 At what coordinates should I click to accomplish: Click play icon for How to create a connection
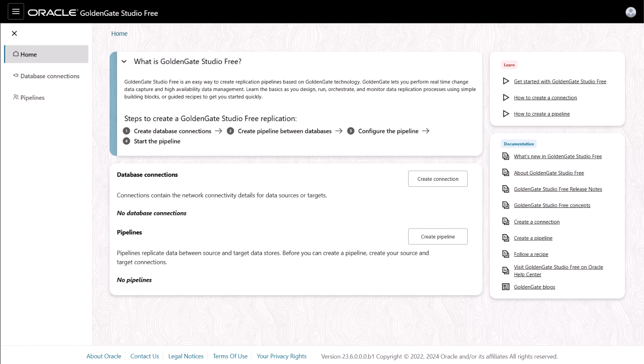click(506, 97)
